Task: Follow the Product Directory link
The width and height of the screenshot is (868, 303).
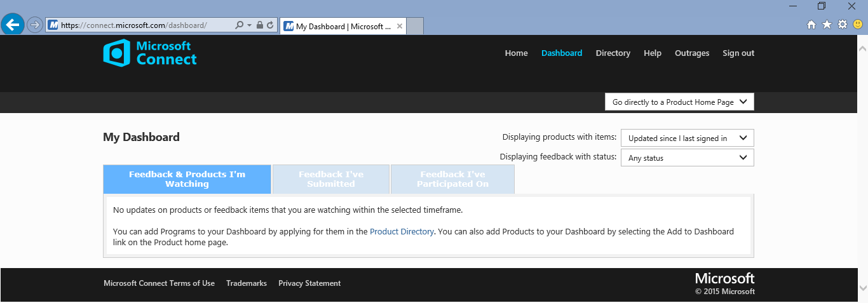Action: pos(402,232)
